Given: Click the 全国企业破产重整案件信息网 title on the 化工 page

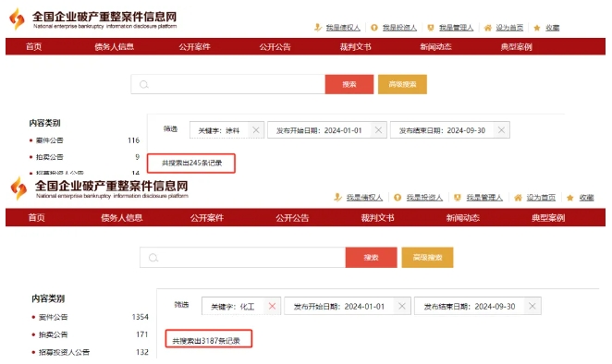Looking at the screenshot, I should tap(111, 186).
